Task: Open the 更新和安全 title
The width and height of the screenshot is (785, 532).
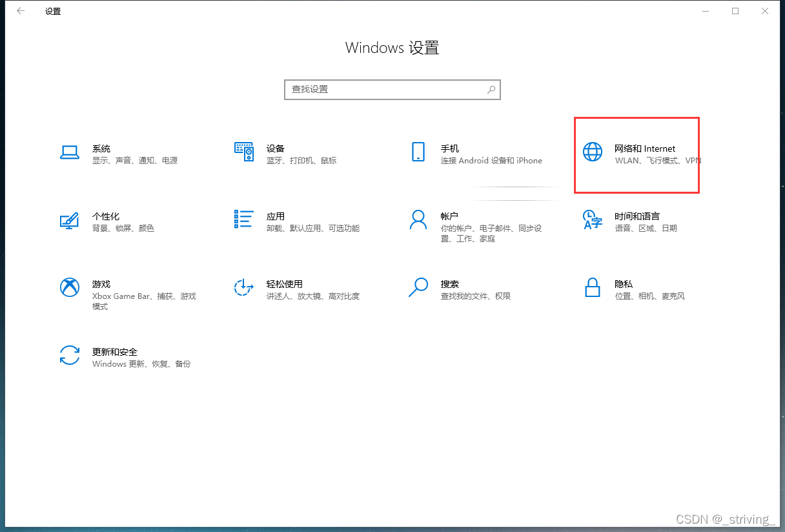Action: 115,352
